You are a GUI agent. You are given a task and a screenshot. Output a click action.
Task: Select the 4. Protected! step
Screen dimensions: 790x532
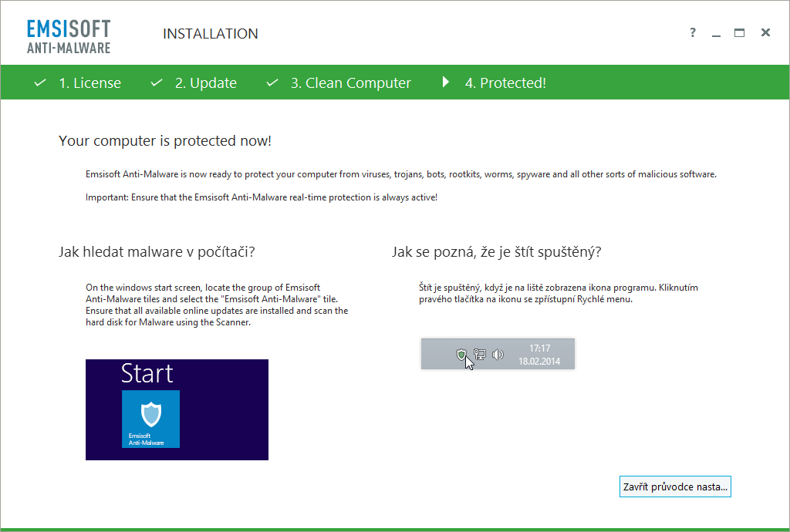click(505, 82)
